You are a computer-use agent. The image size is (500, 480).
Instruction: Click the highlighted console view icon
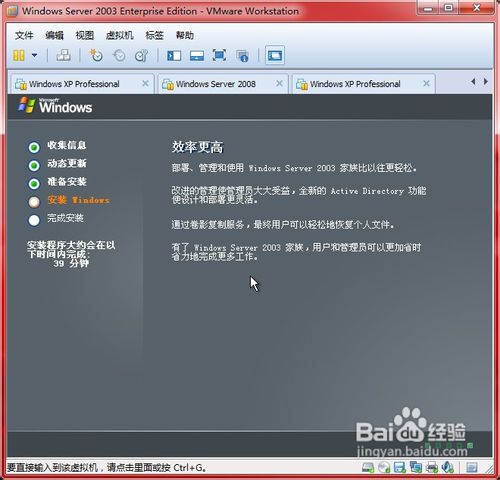(275, 55)
